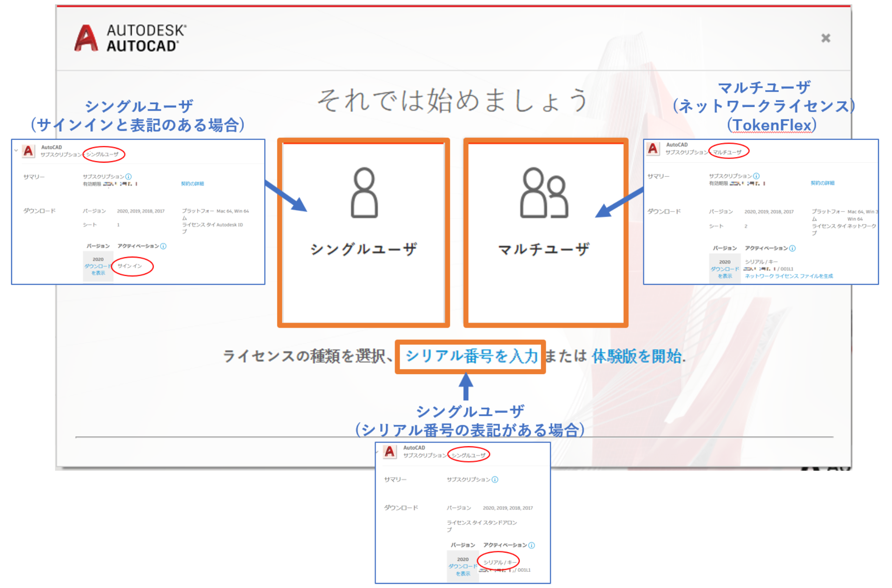Screen dimensions: 892x588
Task: Click the マルチユーザ subscription label in the inset
Action: pyautogui.click(x=727, y=152)
